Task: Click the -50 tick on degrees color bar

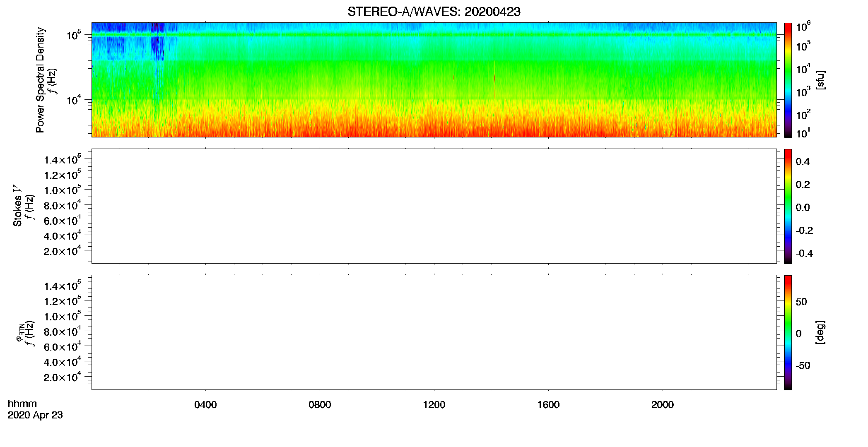Action: click(803, 366)
